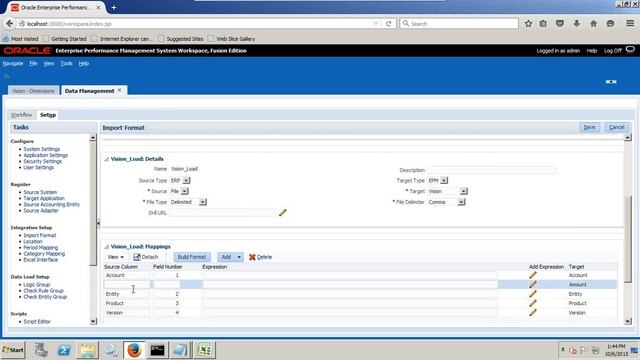Image resolution: width=640 pixels, height=360 pixels.
Task: Open the browser downloads arrow icon
Action: (x=576, y=24)
